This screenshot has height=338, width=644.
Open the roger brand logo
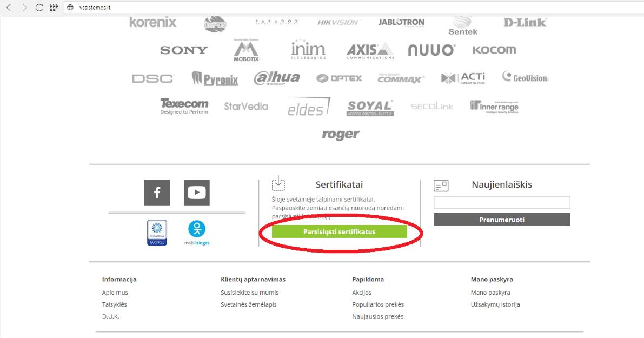coord(340,134)
